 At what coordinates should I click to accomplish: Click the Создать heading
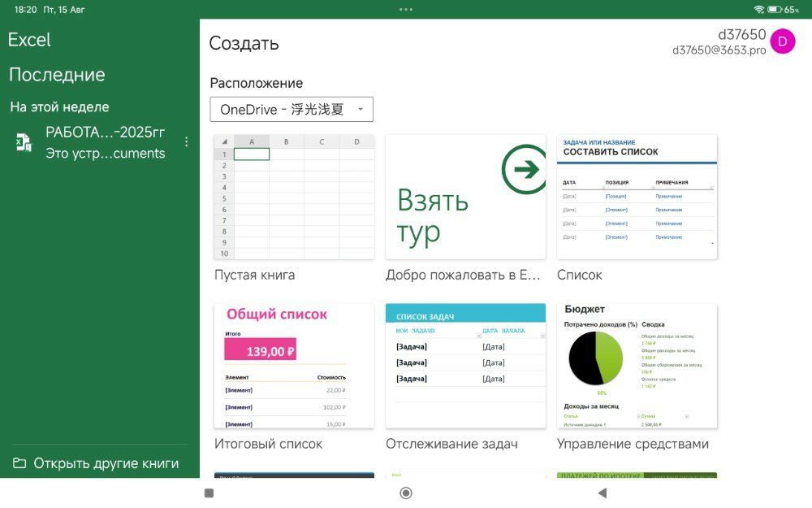[x=244, y=43]
